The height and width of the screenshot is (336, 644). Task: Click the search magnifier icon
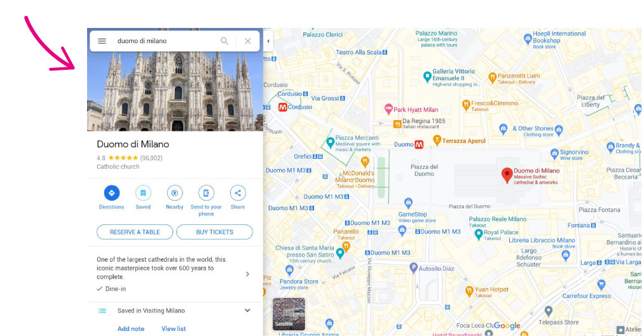pyautogui.click(x=224, y=41)
